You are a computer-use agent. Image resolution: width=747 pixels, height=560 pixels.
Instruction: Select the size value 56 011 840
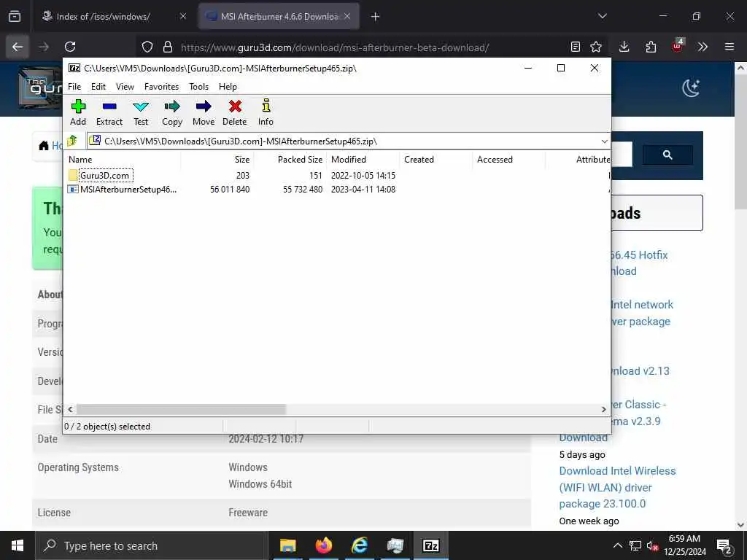230,189
